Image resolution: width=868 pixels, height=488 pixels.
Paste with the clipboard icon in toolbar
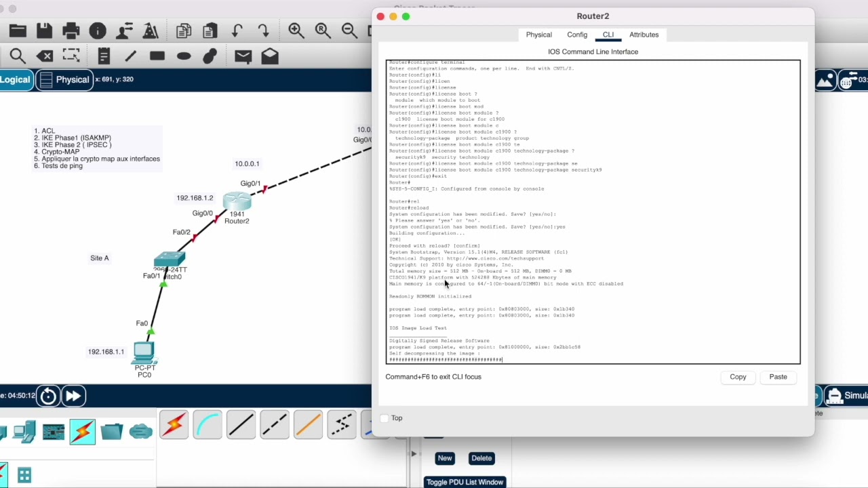point(210,30)
